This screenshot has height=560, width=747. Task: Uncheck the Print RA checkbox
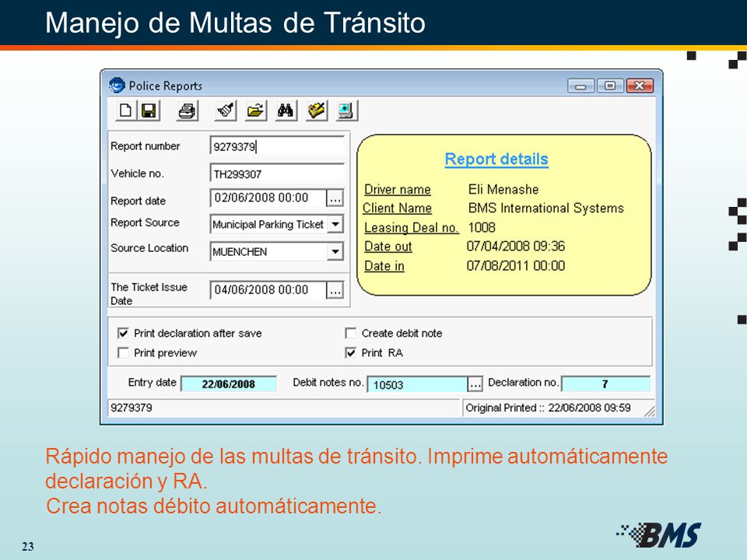pos(351,353)
